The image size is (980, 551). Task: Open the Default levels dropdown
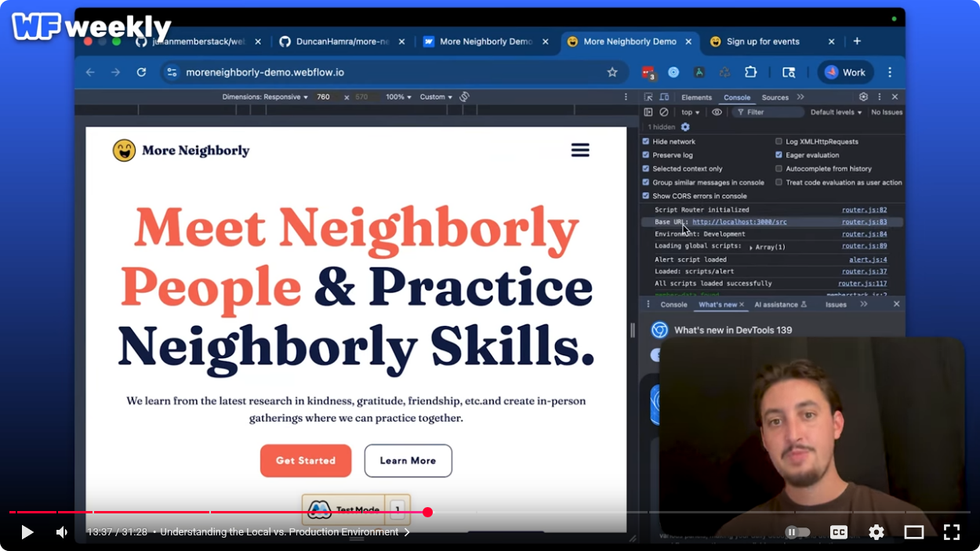[x=836, y=112]
